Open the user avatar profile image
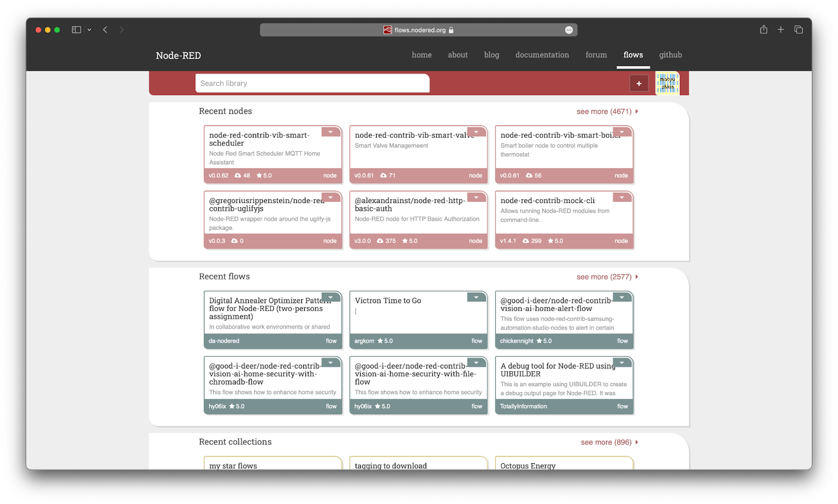 [667, 83]
